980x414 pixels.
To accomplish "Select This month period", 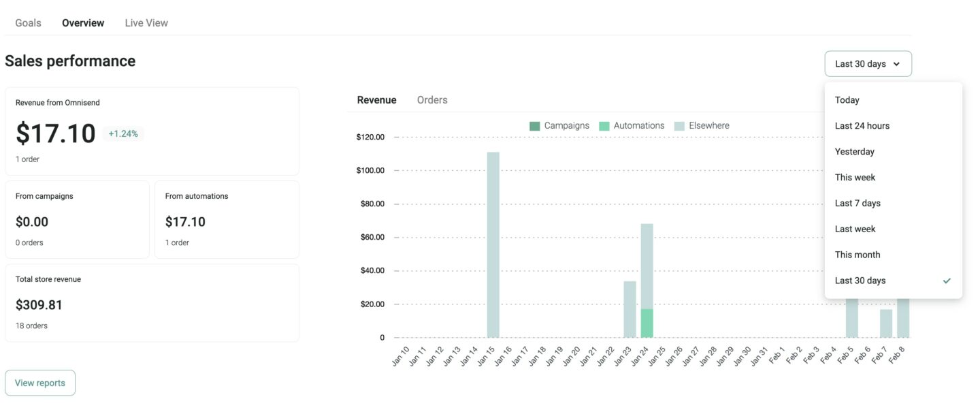I will coord(857,254).
